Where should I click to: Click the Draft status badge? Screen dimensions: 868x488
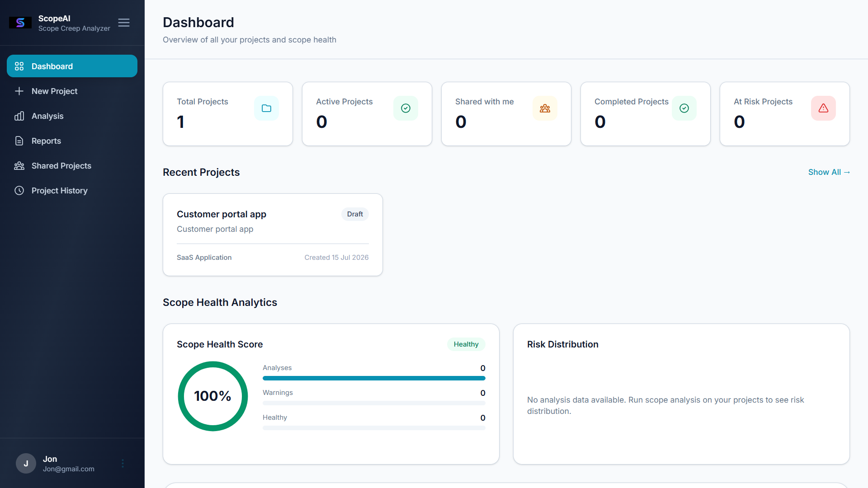pyautogui.click(x=355, y=214)
